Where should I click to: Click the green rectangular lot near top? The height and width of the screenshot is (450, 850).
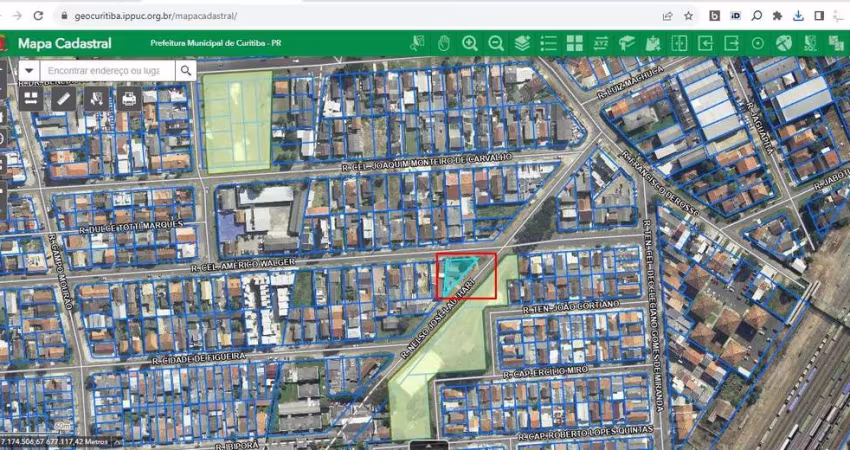(237, 121)
